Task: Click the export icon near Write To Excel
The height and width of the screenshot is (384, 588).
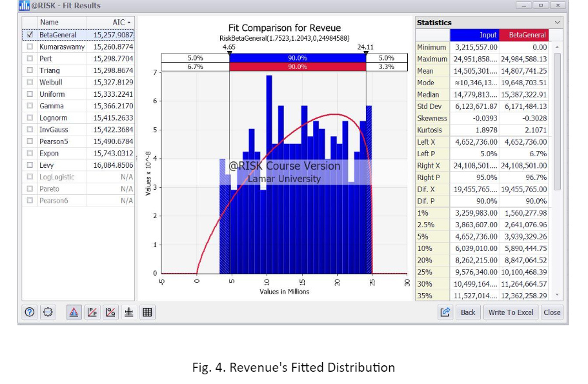Action: coord(445,312)
